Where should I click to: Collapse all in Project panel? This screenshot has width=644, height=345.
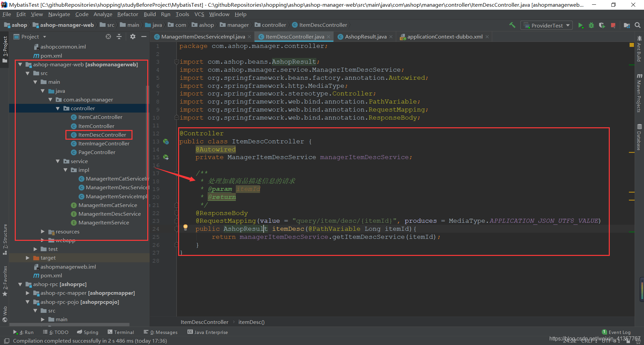(119, 37)
